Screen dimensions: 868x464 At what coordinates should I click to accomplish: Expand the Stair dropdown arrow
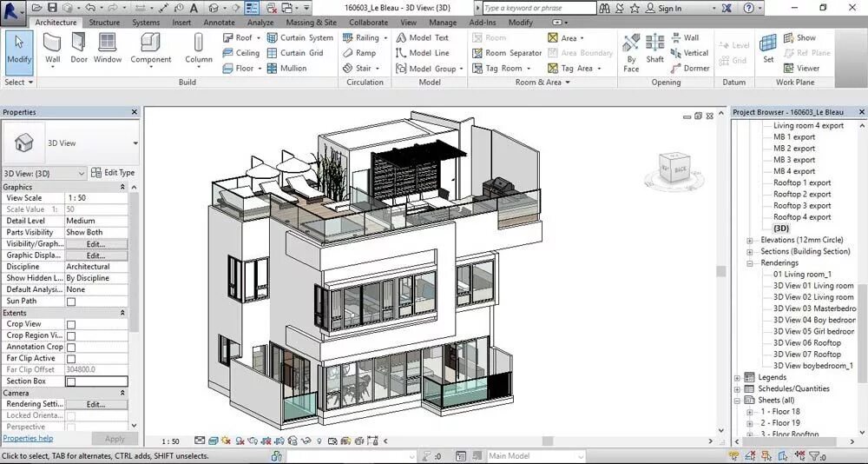[x=378, y=68]
